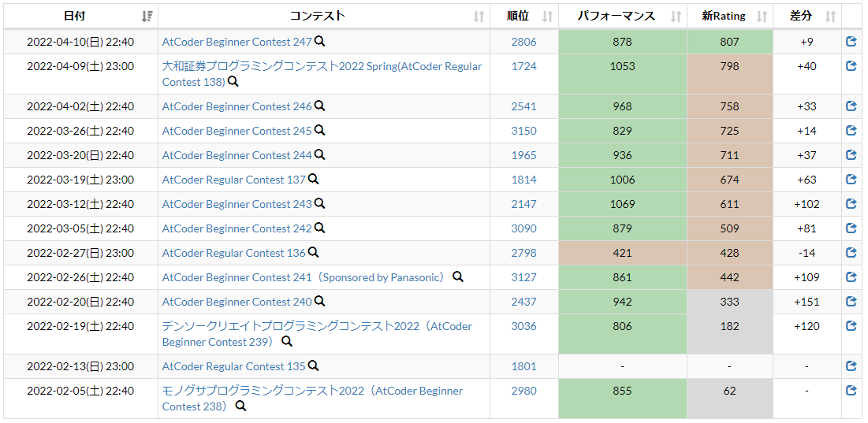
Task: Sort table by コンテスト column header
Action: pos(324,16)
